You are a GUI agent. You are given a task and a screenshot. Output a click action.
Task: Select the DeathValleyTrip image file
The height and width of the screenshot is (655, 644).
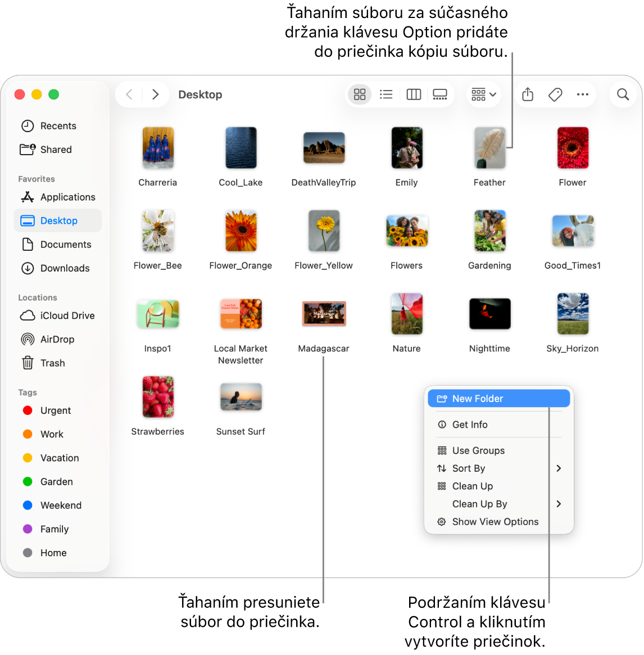[x=324, y=148]
